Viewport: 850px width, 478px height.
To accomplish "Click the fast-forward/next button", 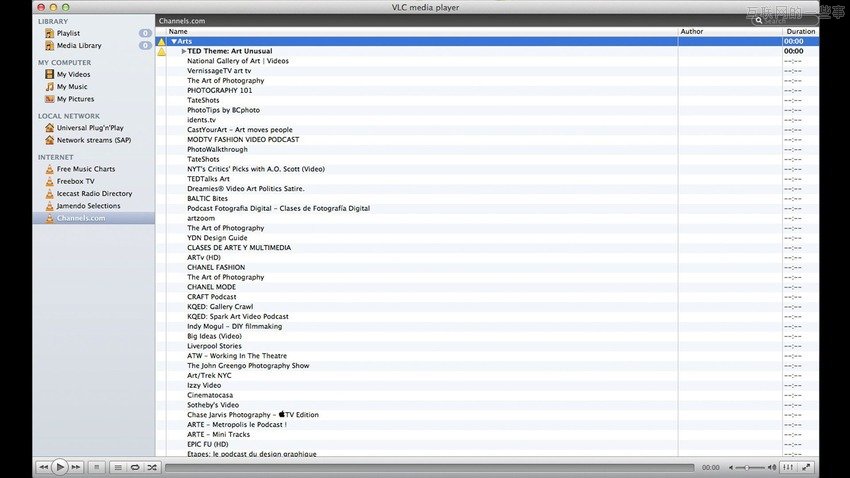I will pyautogui.click(x=75, y=467).
